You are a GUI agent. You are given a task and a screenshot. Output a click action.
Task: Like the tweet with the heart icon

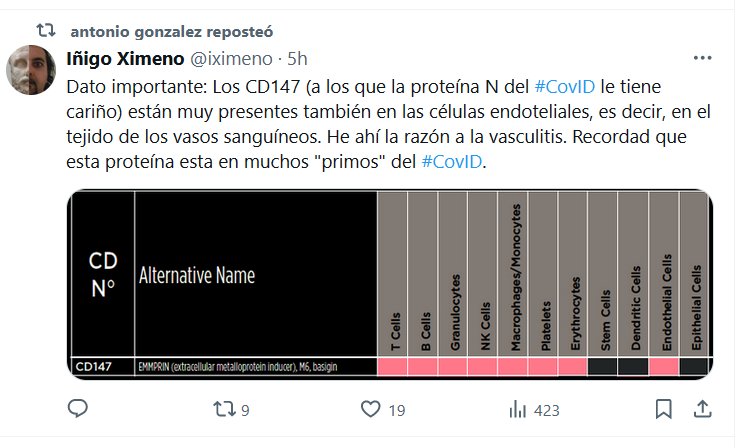click(371, 409)
